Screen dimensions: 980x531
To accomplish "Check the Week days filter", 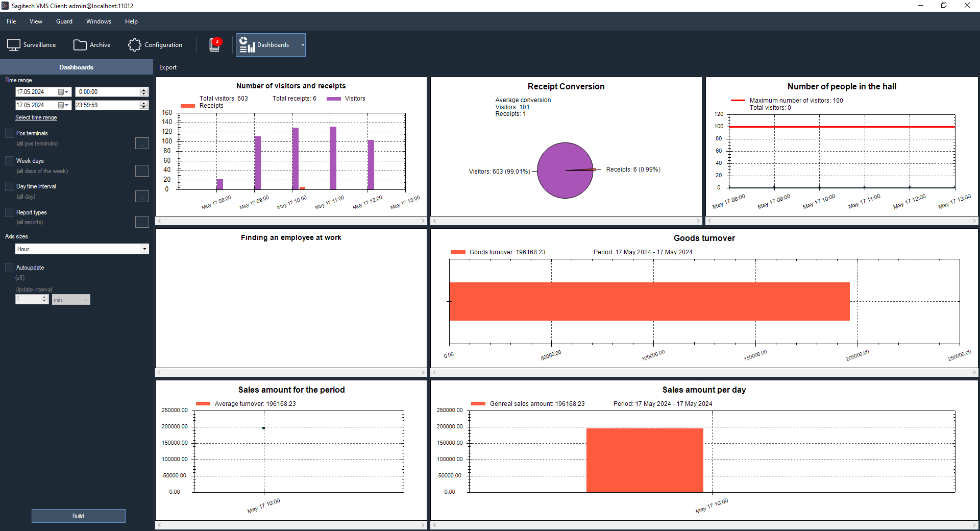I will (10, 161).
